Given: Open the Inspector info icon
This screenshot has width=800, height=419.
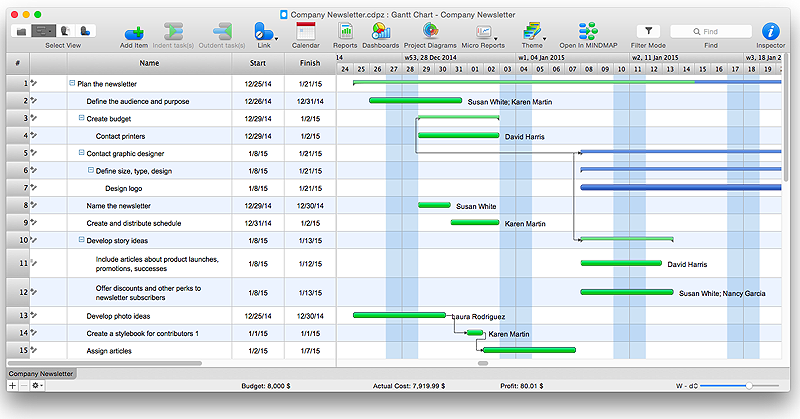Looking at the screenshot, I should click(x=770, y=32).
